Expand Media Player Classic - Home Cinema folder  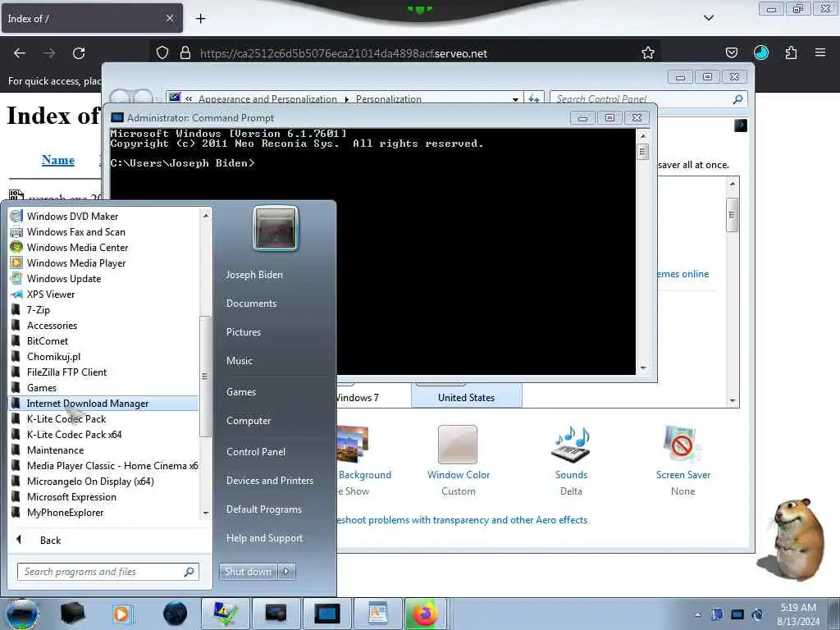[x=112, y=466]
